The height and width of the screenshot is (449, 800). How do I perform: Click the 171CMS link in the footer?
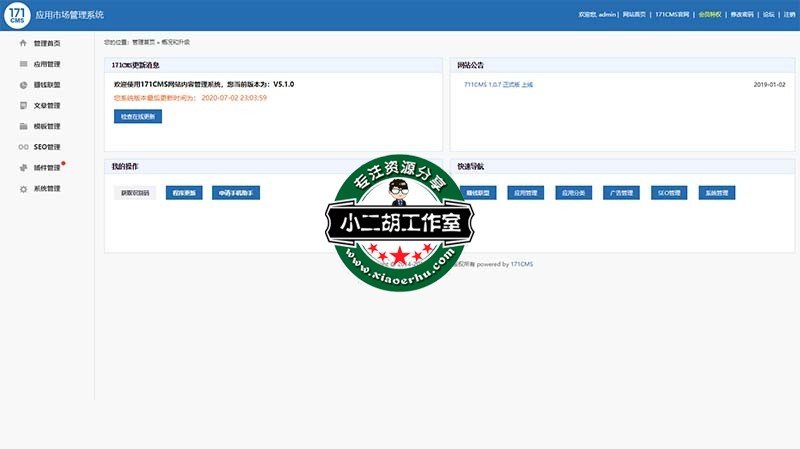[520, 264]
